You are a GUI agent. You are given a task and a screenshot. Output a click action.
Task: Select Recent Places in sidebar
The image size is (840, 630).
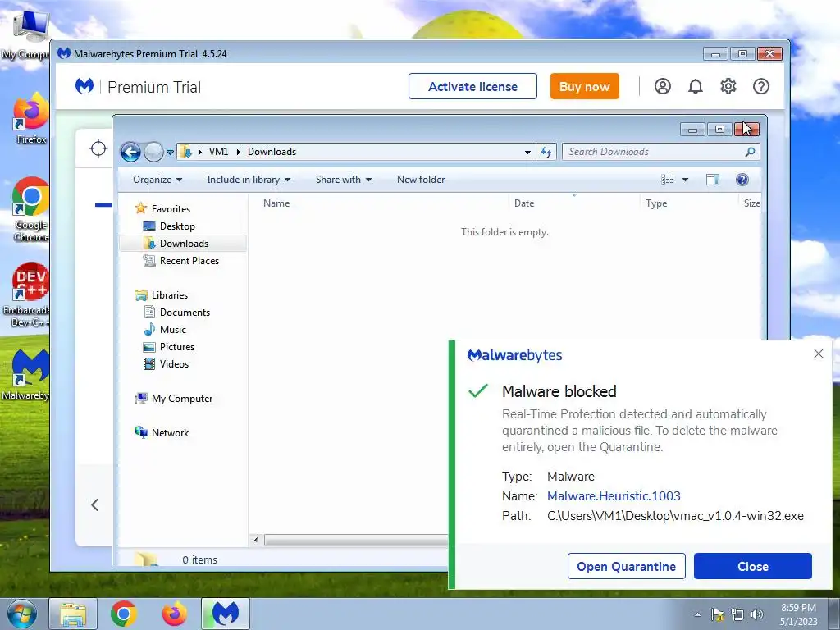click(189, 260)
